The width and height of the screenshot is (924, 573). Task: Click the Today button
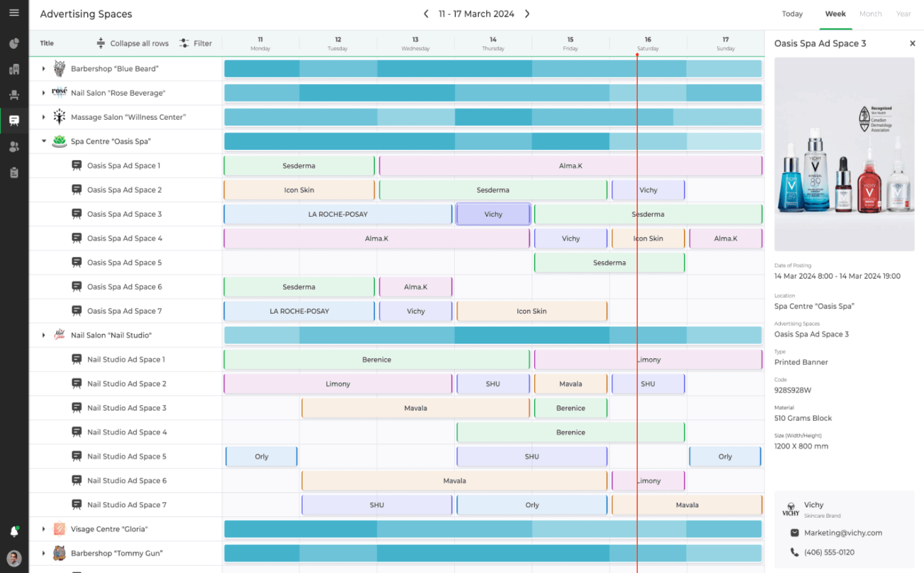[792, 14]
